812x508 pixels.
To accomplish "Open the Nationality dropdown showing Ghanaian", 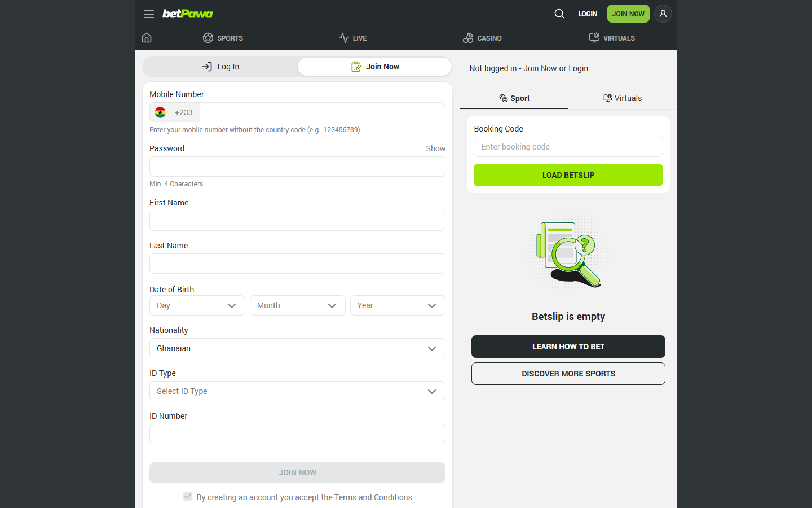I will [297, 348].
